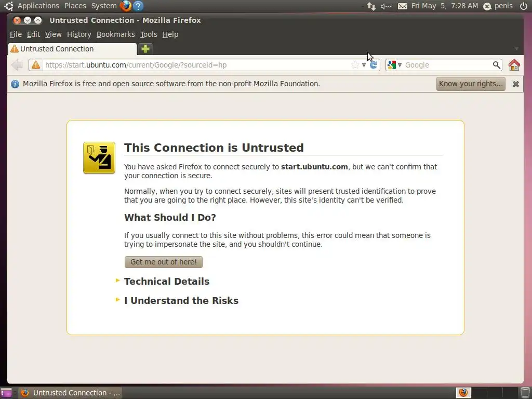
Task: Bookmark this page with the star icon
Action: tap(355, 65)
